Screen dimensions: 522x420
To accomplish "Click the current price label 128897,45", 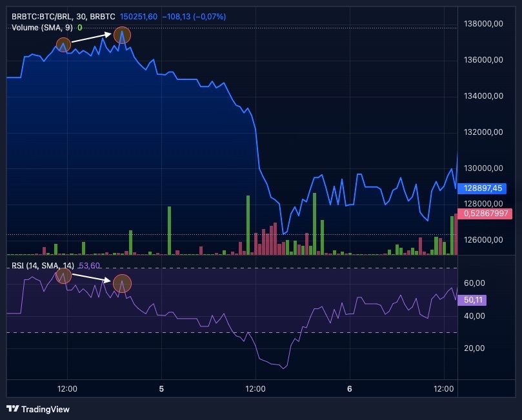I will click(x=483, y=188).
